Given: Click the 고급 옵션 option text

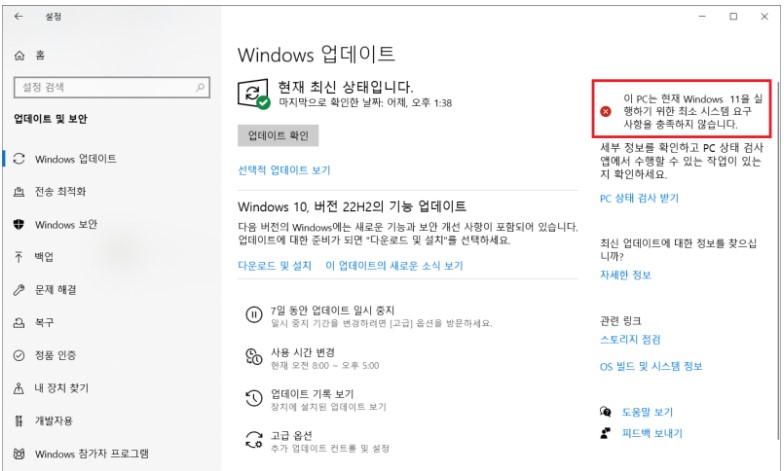Looking at the screenshot, I should pyautogui.click(x=292, y=435).
